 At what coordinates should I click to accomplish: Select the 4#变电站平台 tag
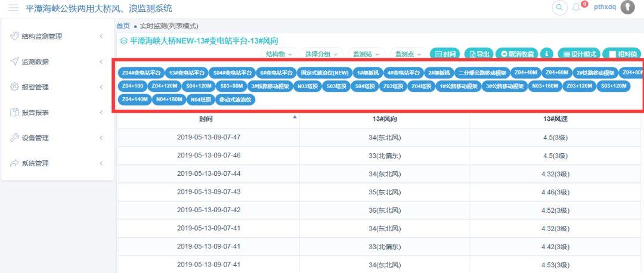(403, 73)
